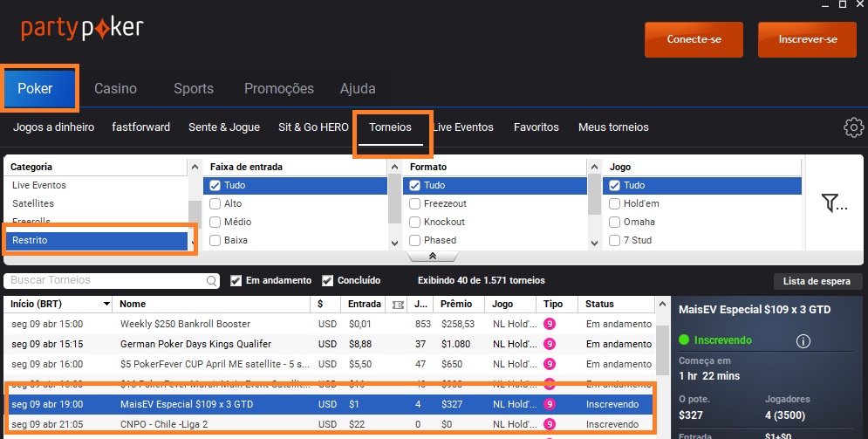Open the Ajuda tab
This screenshot has width=868, height=439.
(x=358, y=88)
